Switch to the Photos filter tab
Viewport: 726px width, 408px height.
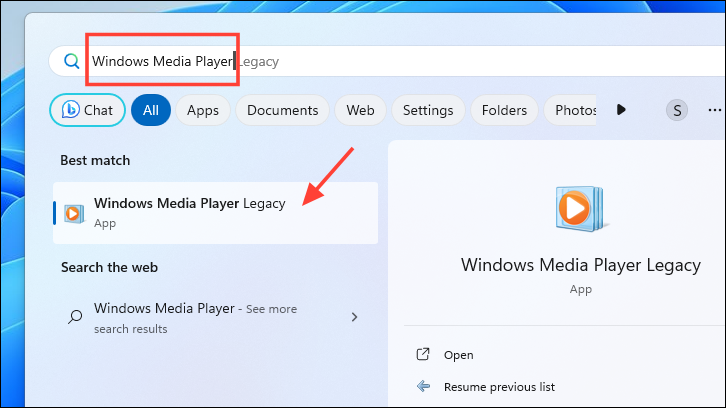click(x=570, y=110)
